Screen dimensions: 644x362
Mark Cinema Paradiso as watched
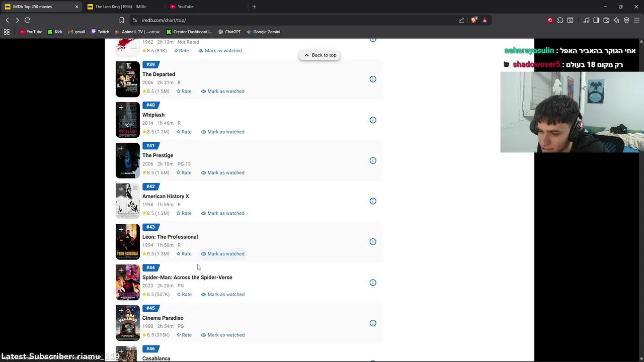coord(223,335)
